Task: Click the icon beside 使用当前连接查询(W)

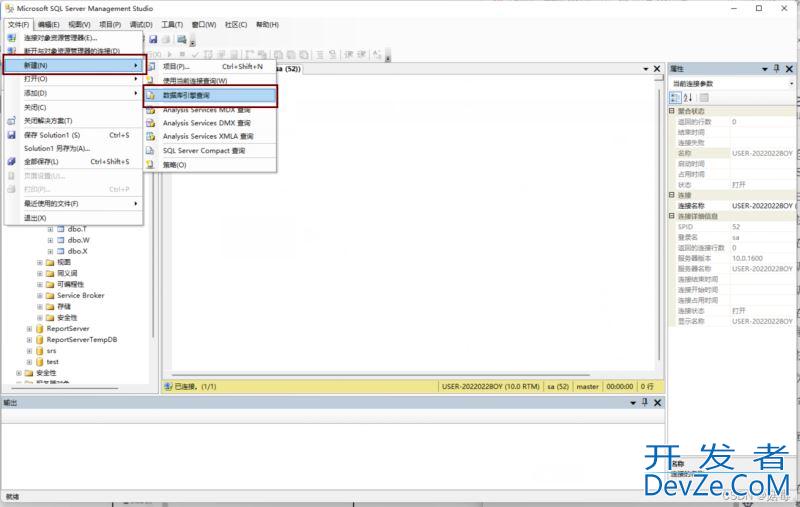Action: coord(150,81)
